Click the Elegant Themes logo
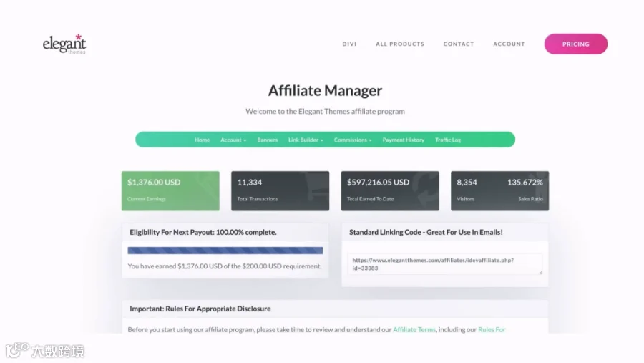Screen dimensions: 644x363 point(64,44)
